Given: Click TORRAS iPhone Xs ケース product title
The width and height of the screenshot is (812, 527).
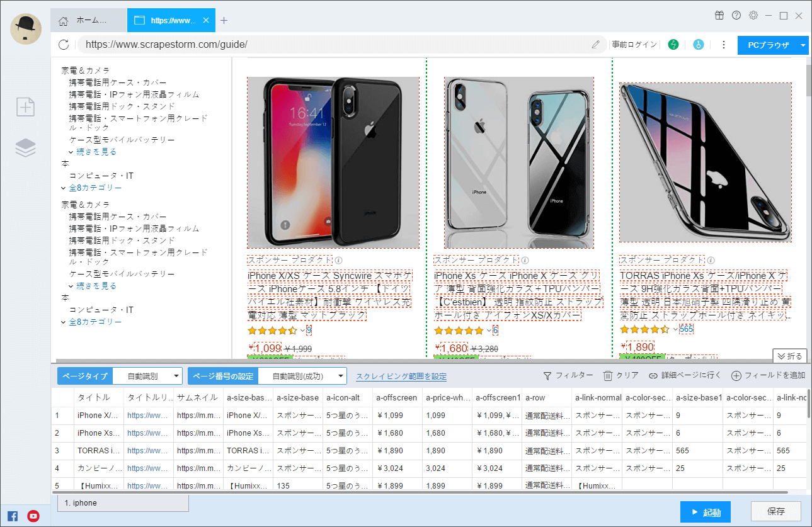Looking at the screenshot, I should 705,295.
